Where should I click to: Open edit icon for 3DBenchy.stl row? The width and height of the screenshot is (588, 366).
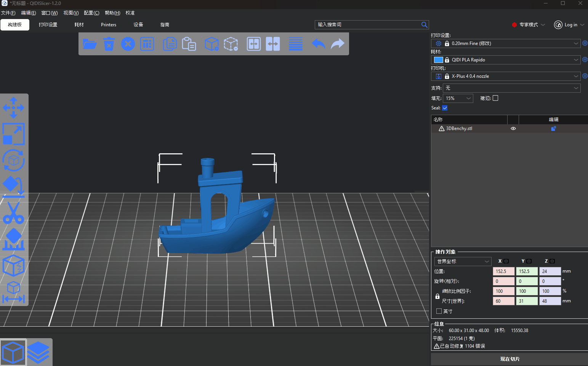click(553, 128)
